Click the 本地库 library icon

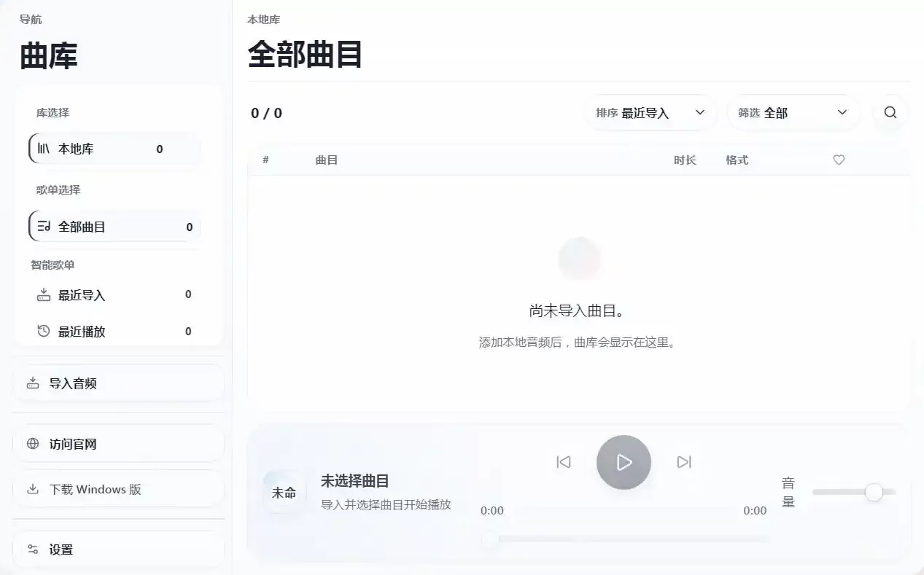(44, 149)
